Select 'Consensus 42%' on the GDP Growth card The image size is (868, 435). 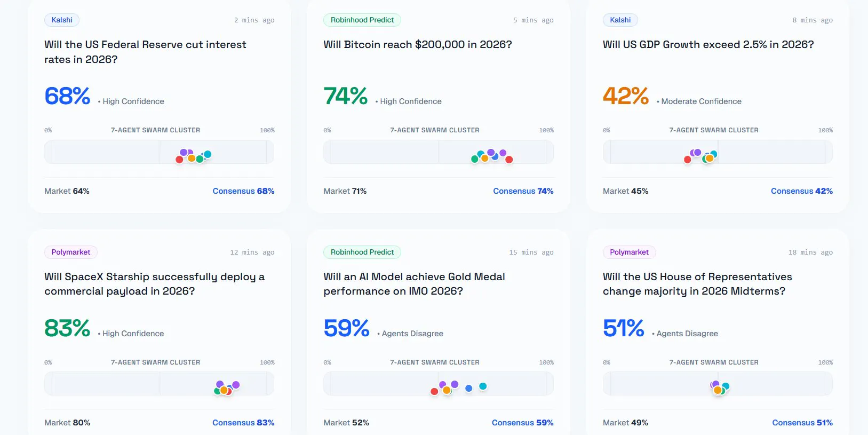click(801, 191)
